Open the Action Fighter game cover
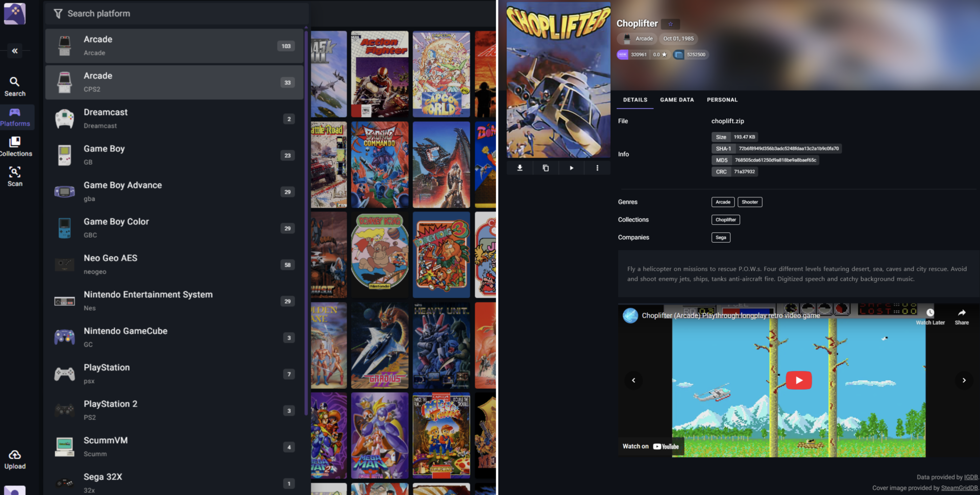The width and height of the screenshot is (980, 495). pos(380,74)
